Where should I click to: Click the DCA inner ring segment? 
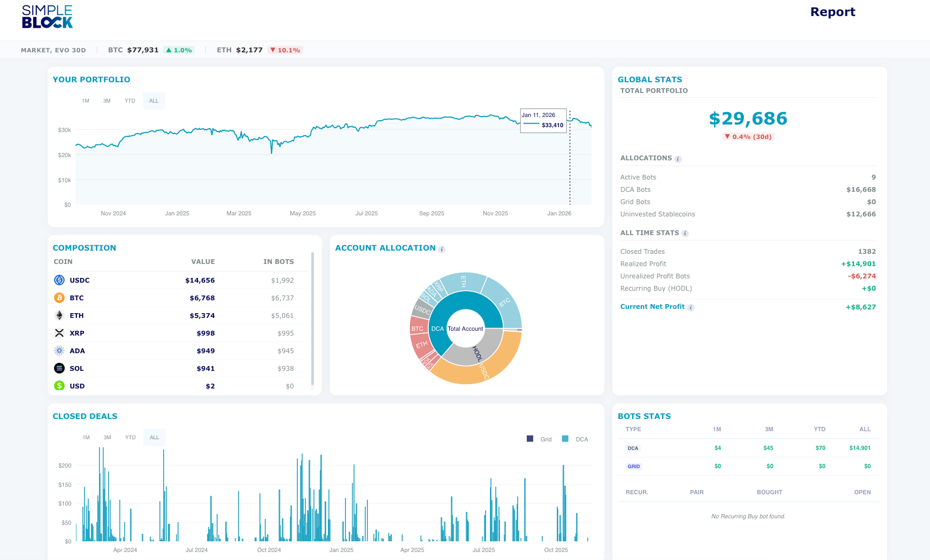(437, 329)
